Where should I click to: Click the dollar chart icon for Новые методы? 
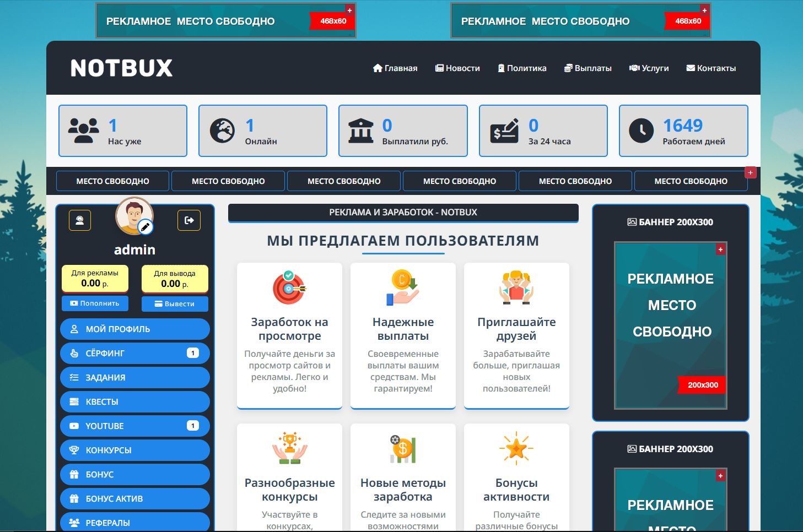pos(403,448)
